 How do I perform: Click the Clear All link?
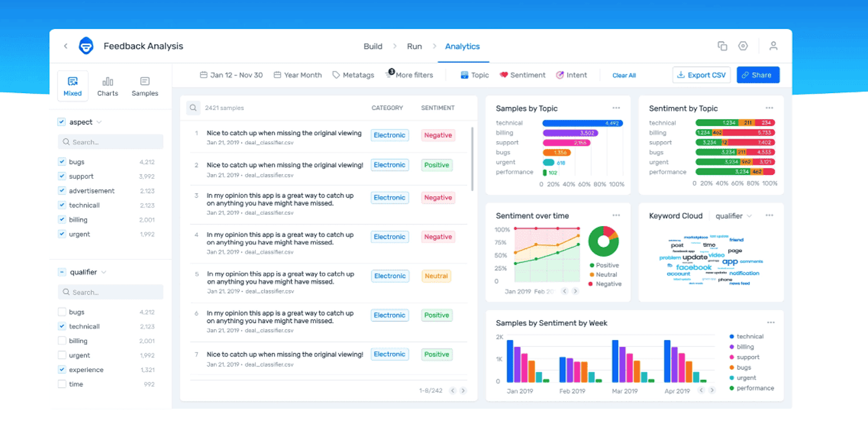(624, 75)
